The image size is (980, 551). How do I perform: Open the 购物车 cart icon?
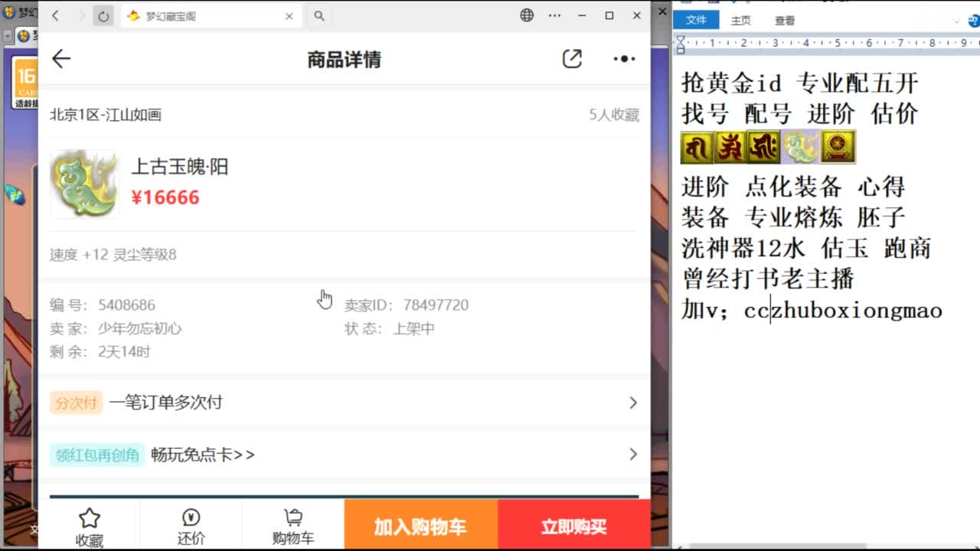coord(292,518)
